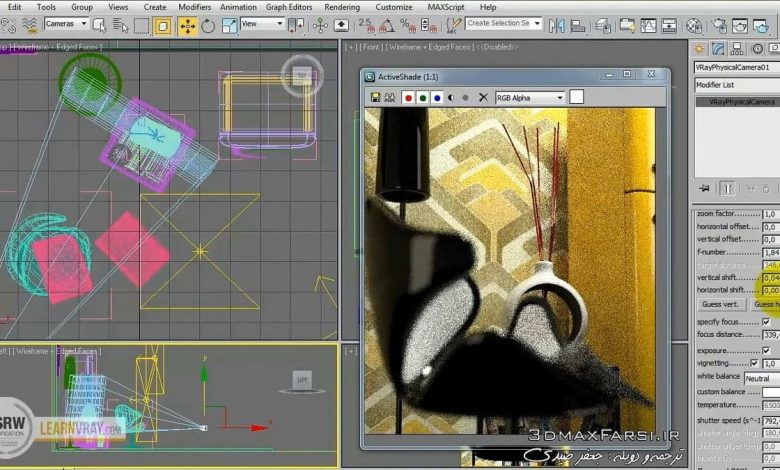The image size is (780, 470).
Task: Click the white color swatch in ActiveShade
Action: [576, 97]
